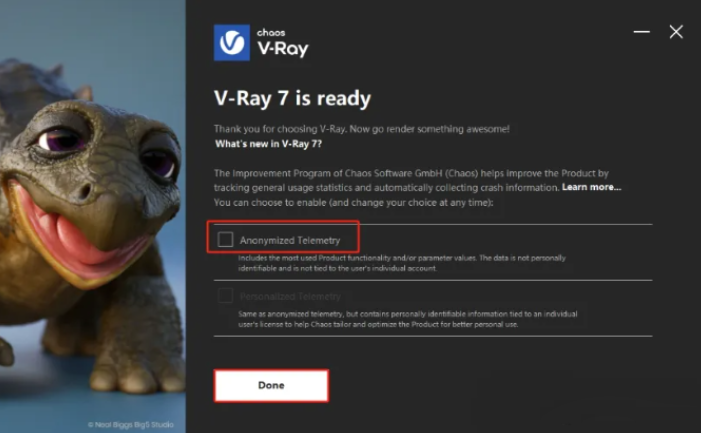Screen dimensions: 701x433
Task: Click the "Thank you for choosing V-Ray" line
Action: tap(362, 129)
